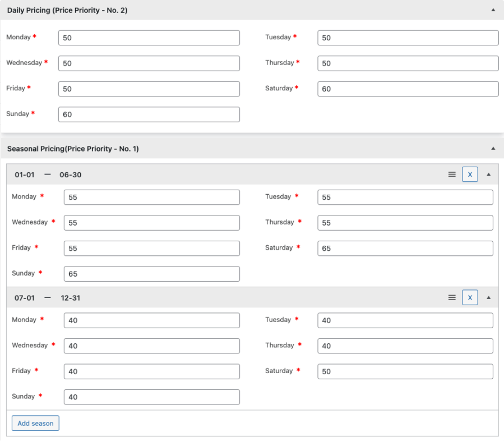Collapse the 07-01 to 12-31 season
Screen dimensions: 504x441
488,297
